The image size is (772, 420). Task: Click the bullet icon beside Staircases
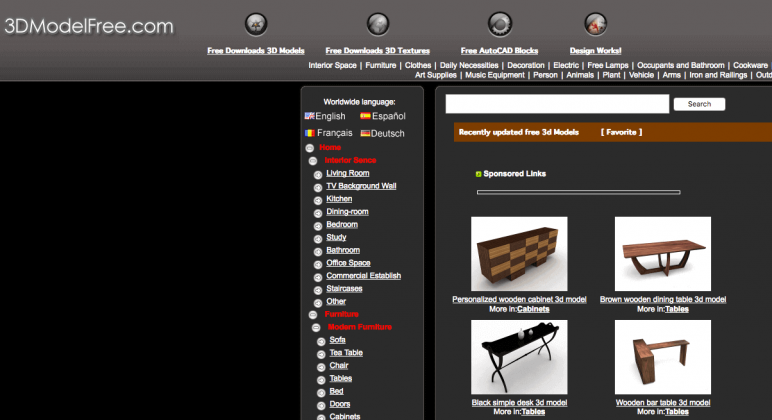pos(318,290)
